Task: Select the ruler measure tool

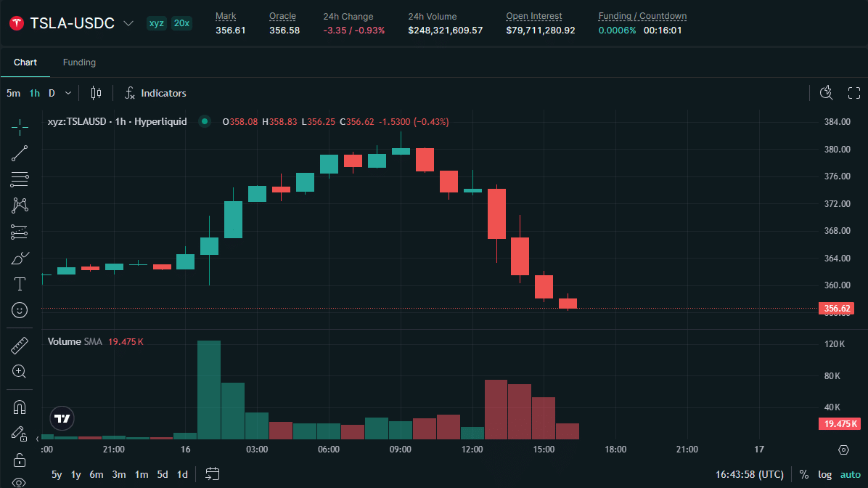Action: pyautogui.click(x=20, y=346)
